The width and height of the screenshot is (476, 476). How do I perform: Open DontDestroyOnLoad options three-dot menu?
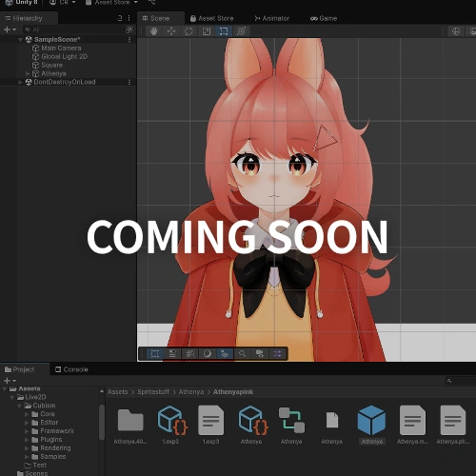[x=129, y=82]
